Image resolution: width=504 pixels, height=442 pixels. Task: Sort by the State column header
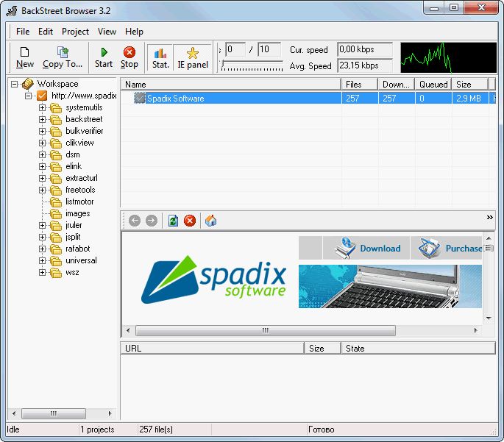click(x=418, y=349)
